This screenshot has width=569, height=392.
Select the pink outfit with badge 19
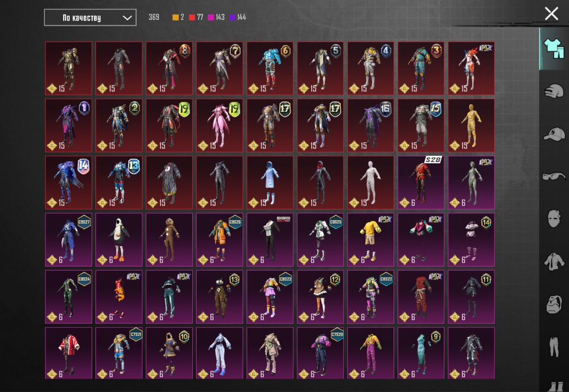pyautogui.click(x=220, y=126)
